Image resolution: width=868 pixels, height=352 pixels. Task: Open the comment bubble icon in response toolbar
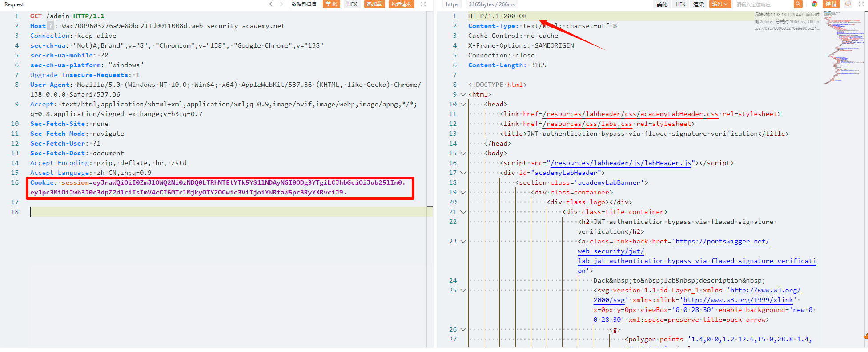[x=848, y=4]
